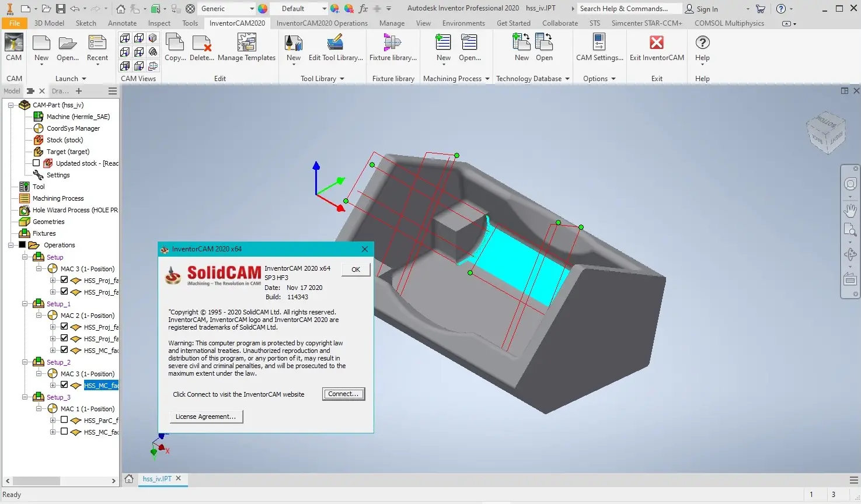The height and width of the screenshot is (504, 861).
Task: Toggle checkbox of first HSS_Proj_fa under Setup
Action: click(x=64, y=280)
